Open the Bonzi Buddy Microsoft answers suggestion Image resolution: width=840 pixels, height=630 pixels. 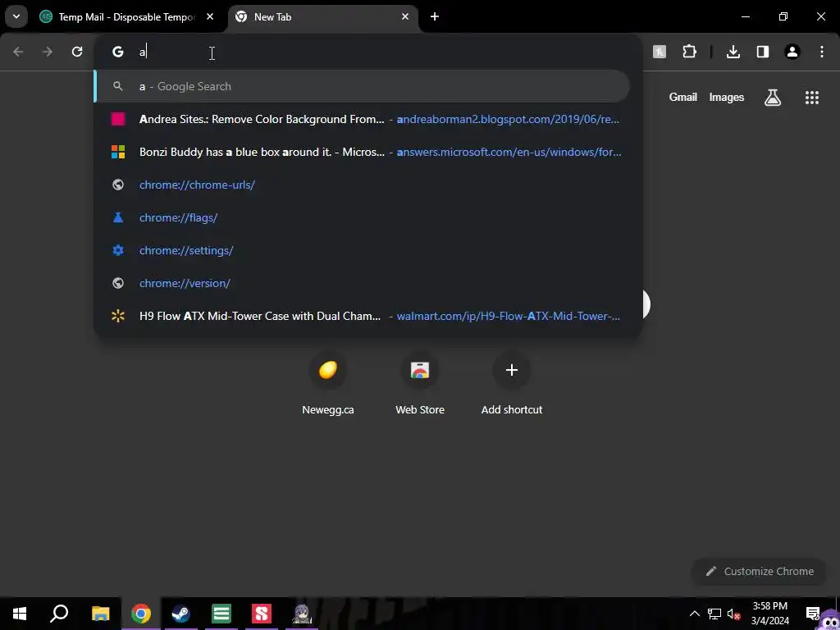368,152
